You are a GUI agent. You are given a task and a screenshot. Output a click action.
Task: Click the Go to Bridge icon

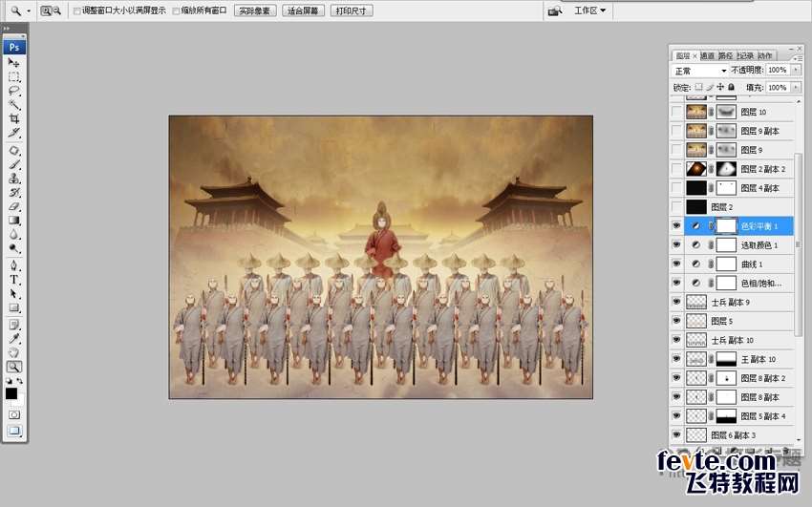coord(555,11)
